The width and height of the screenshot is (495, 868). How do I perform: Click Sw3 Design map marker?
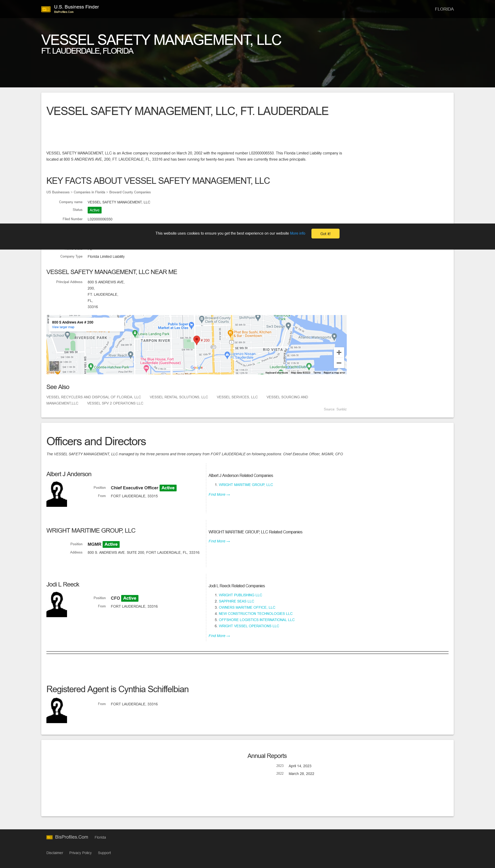pos(288,326)
